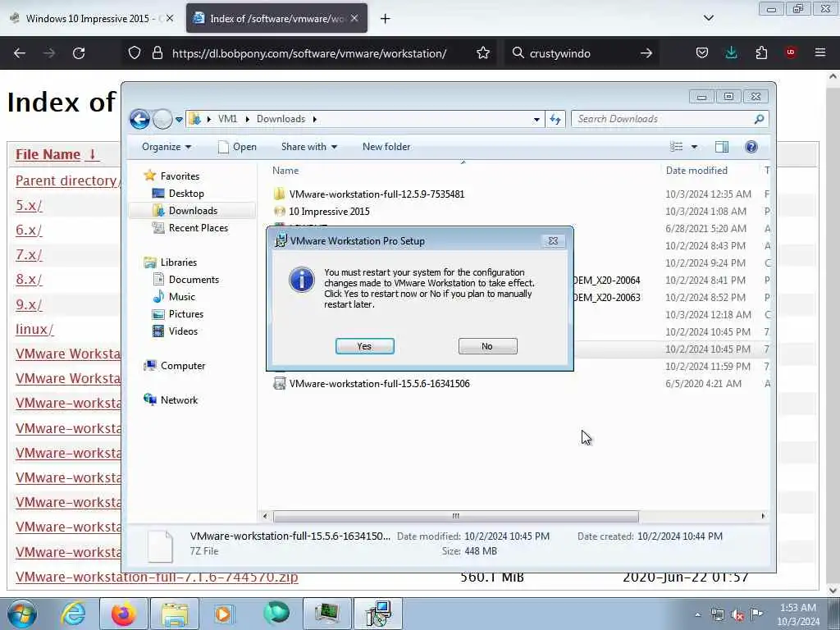840x630 pixels.
Task: Switch to Windows 10 Impressive 2015 tab
Action: click(92, 18)
